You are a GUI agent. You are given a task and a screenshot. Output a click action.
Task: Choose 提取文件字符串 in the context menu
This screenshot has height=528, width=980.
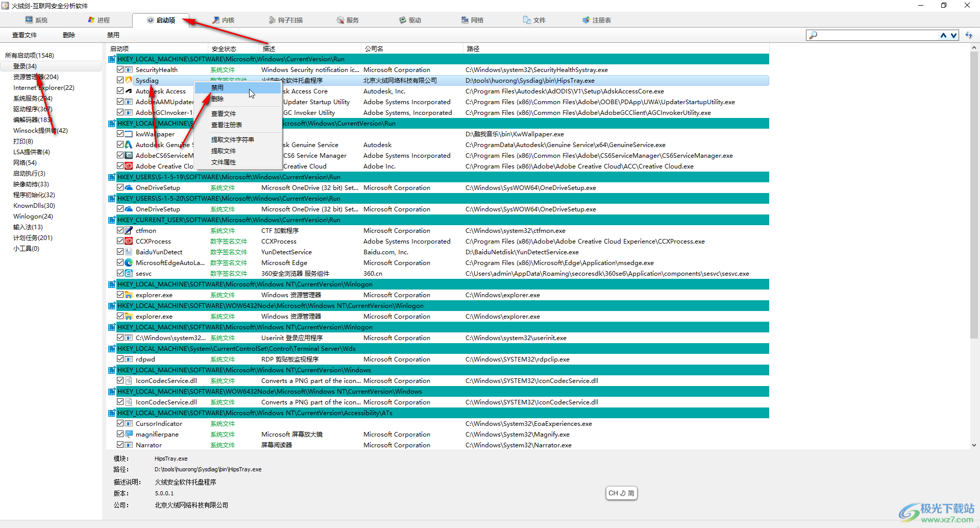(237, 140)
